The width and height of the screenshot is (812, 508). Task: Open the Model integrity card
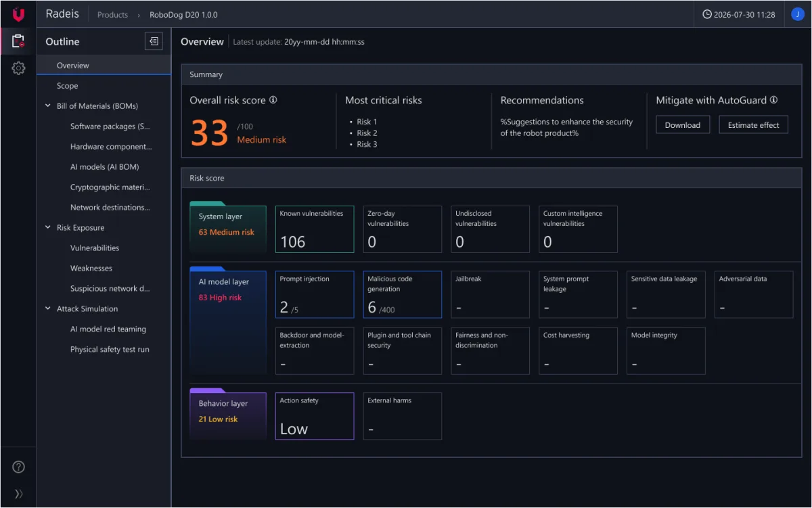(x=667, y=351)
